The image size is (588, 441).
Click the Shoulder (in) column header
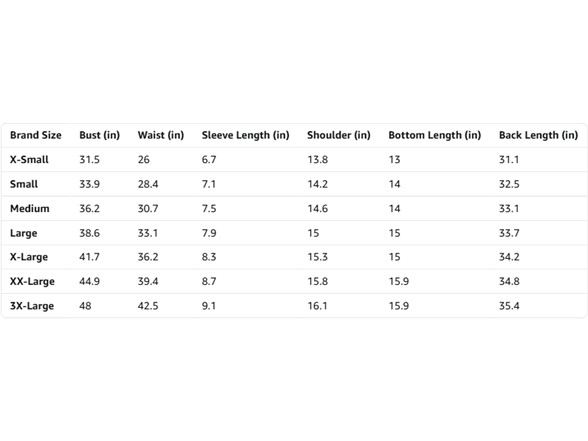[x=339, y=135]
